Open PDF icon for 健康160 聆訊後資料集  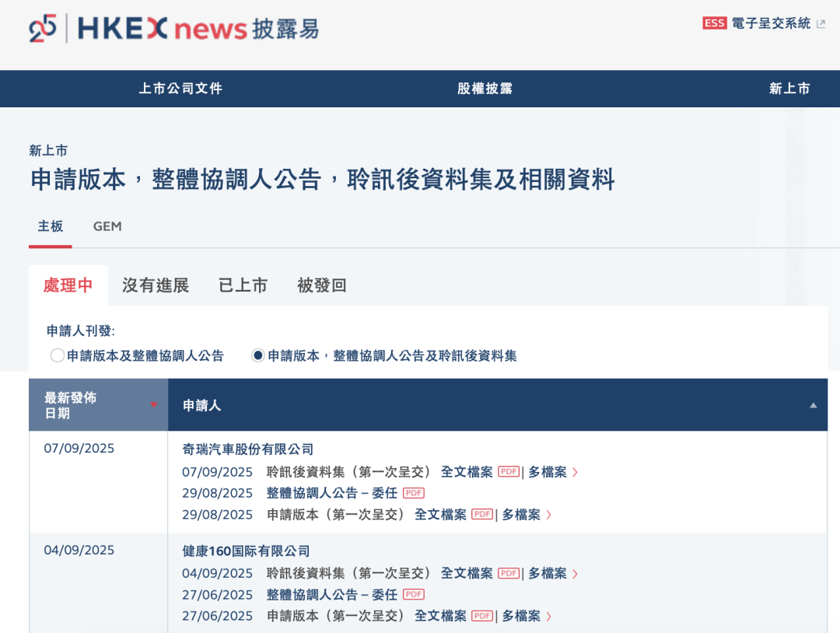tap(509, 573)
